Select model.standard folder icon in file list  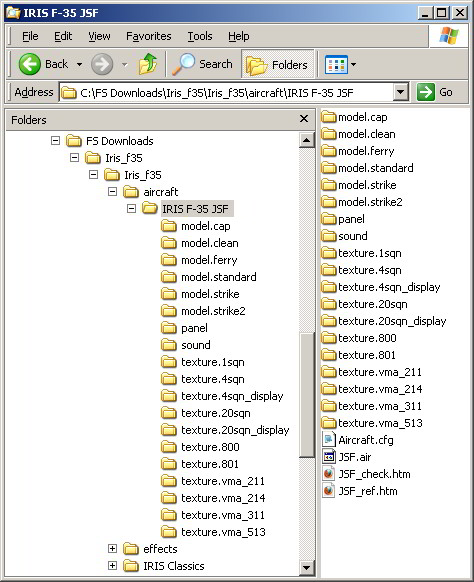(x=328, y=168)
